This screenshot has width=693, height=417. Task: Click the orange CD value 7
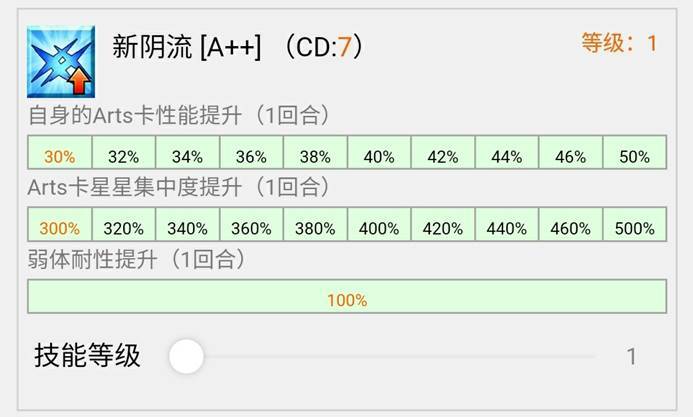344,47
